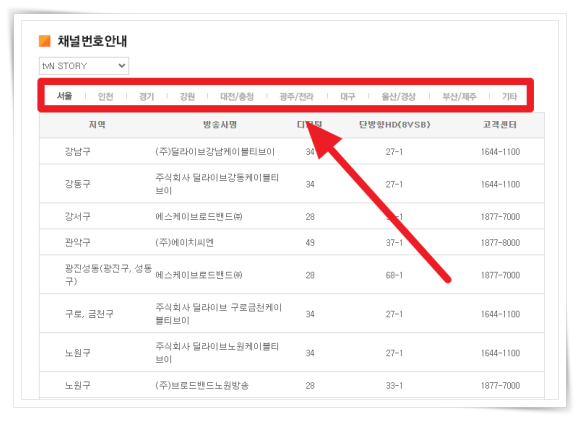The image size is (580, 421).
Task: Select the 강서구 region cell
Action: point(78,216)
